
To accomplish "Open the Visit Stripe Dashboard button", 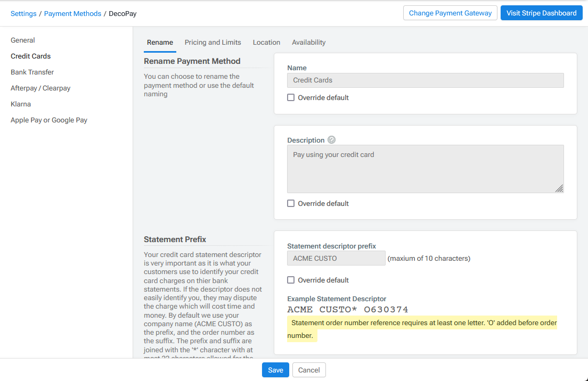I will [541, 12].
